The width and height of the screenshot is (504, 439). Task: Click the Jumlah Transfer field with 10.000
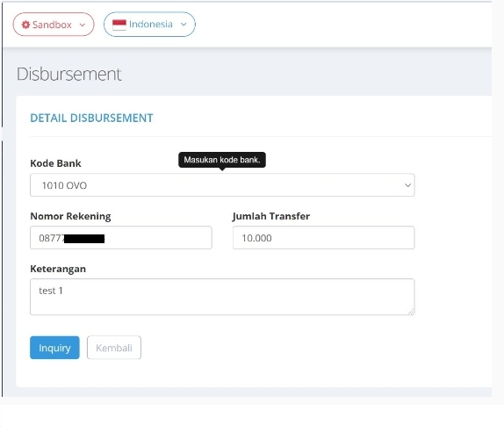[324, 238]
